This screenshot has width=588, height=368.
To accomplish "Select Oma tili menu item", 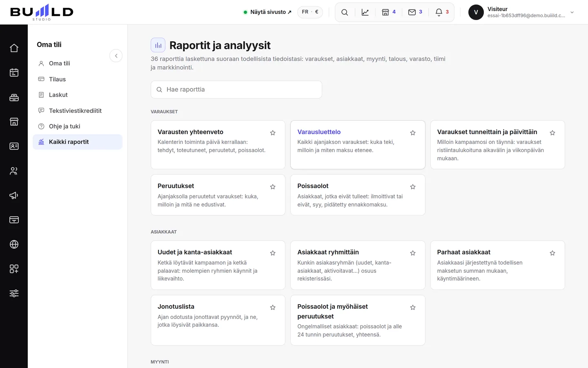I will [78, 63].
